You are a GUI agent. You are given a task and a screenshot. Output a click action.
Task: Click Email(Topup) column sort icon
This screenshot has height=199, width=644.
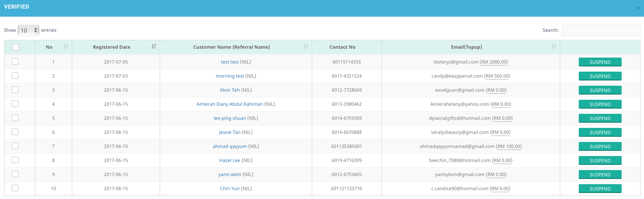click(554, 47)
